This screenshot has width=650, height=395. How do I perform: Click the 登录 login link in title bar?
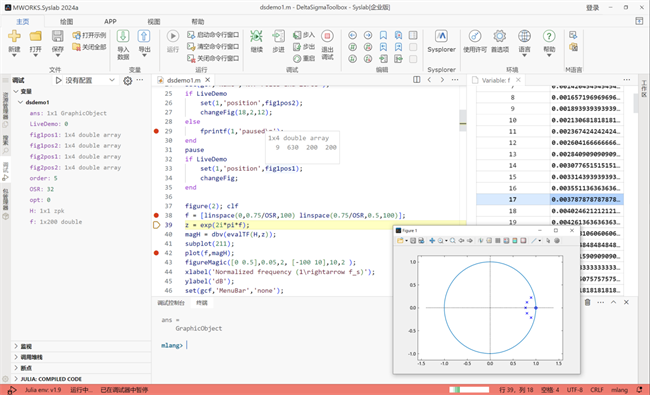tap(592, 7)
